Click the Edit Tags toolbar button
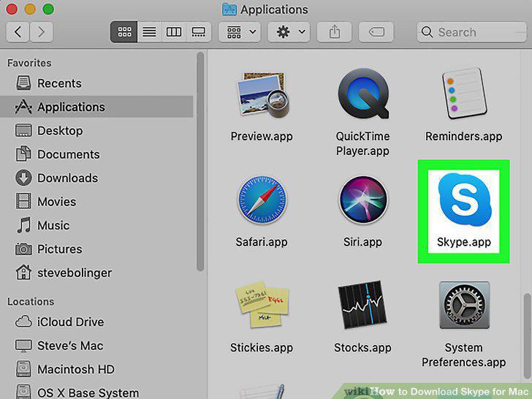The image size is (532, 399). (376, 32)
